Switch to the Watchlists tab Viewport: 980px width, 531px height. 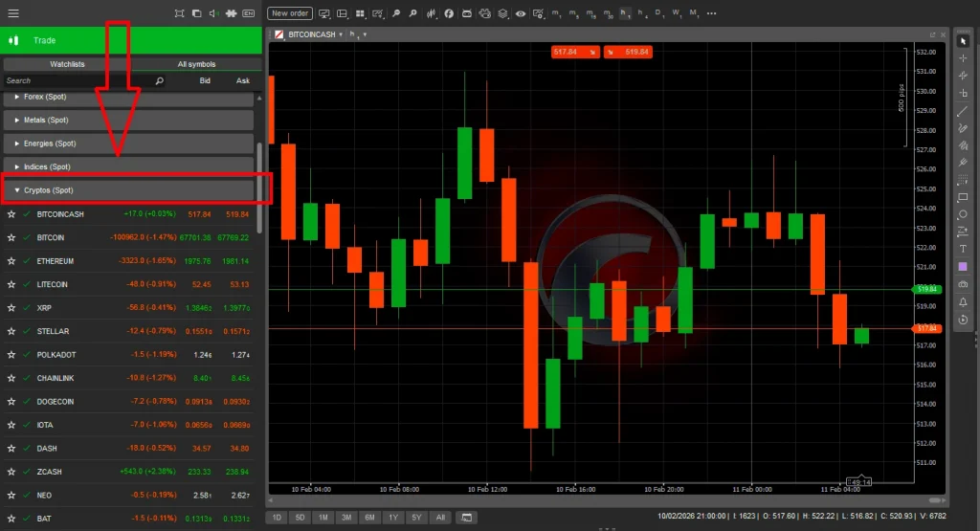[x=67, y=64]
